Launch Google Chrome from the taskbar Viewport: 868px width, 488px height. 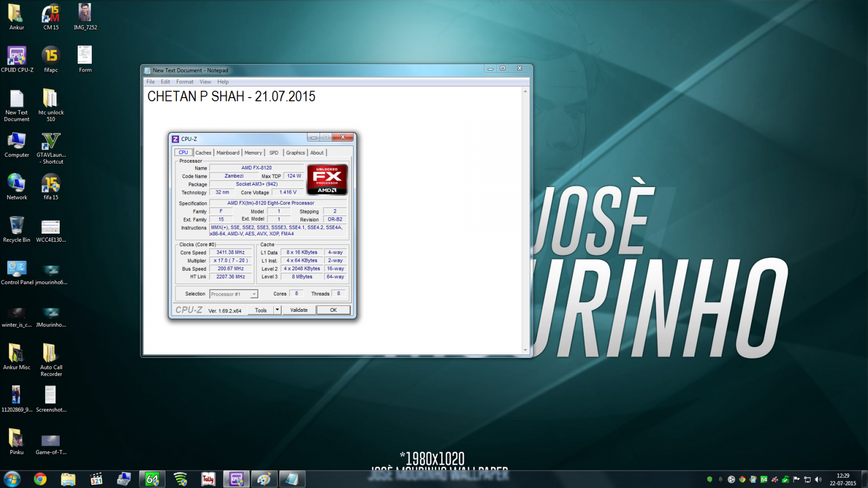click(x=40, y=479)
